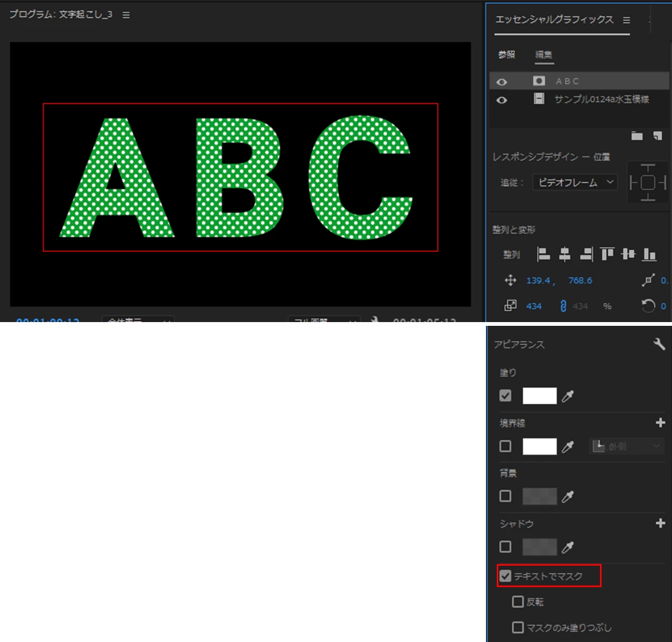Pin to bottom edge in responsive design widget
The image size is (672, 642).
point(648,197)
